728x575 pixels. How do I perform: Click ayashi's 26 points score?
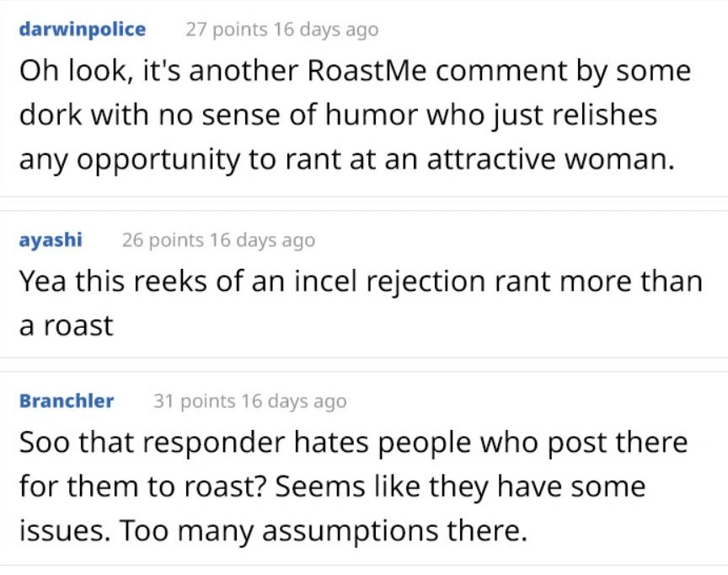tap(163, 240)
